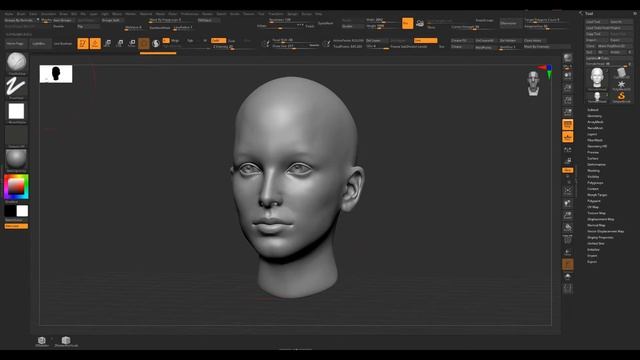Open the FreeHand stroke type selector

coord(16,87)
